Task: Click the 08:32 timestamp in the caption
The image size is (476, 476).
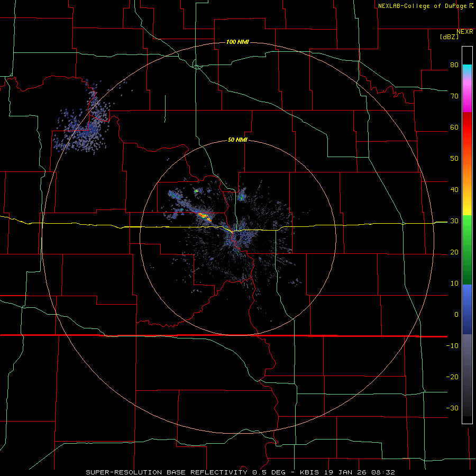Action: click(x=384, y=472)
